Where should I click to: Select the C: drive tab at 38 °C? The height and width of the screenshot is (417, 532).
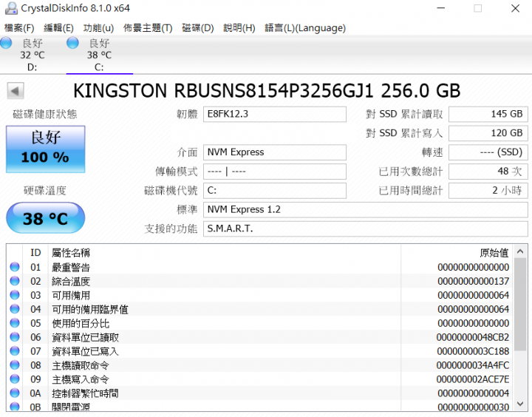100,55
